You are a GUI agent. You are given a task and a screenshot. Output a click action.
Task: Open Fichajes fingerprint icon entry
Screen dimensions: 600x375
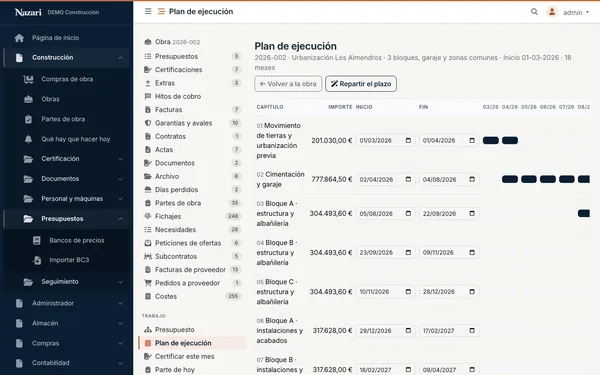[x=148, y=216]
